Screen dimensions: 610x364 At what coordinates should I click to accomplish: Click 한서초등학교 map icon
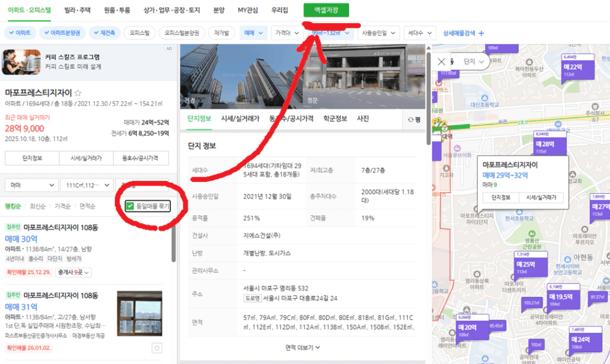click(519, 212)
